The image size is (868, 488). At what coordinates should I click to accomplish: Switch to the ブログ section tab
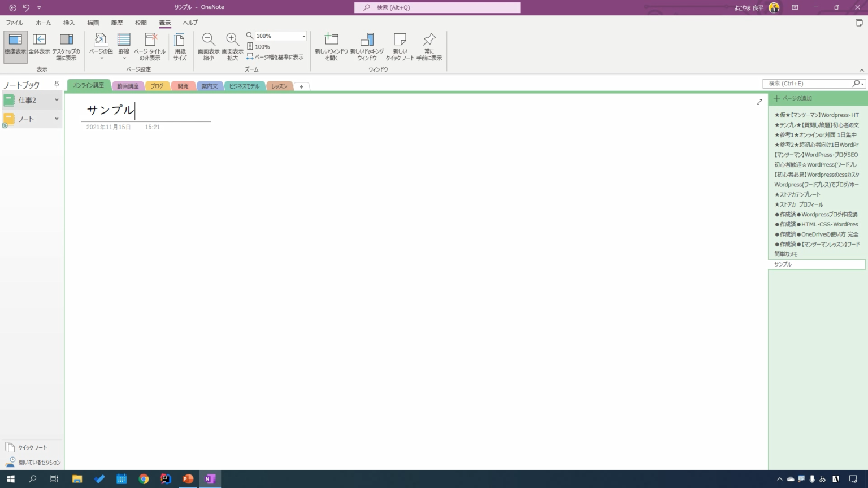[157, 86]
